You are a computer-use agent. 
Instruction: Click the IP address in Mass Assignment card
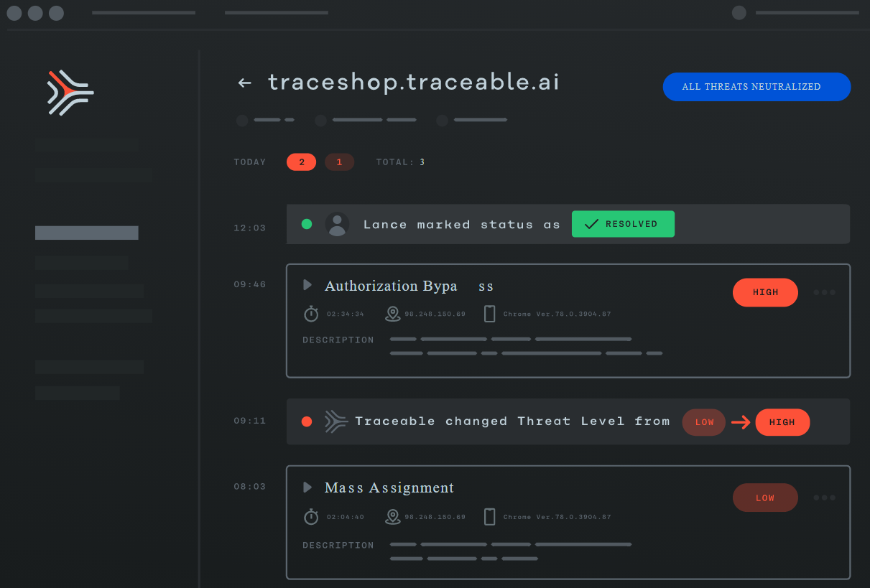coord(435,517)
